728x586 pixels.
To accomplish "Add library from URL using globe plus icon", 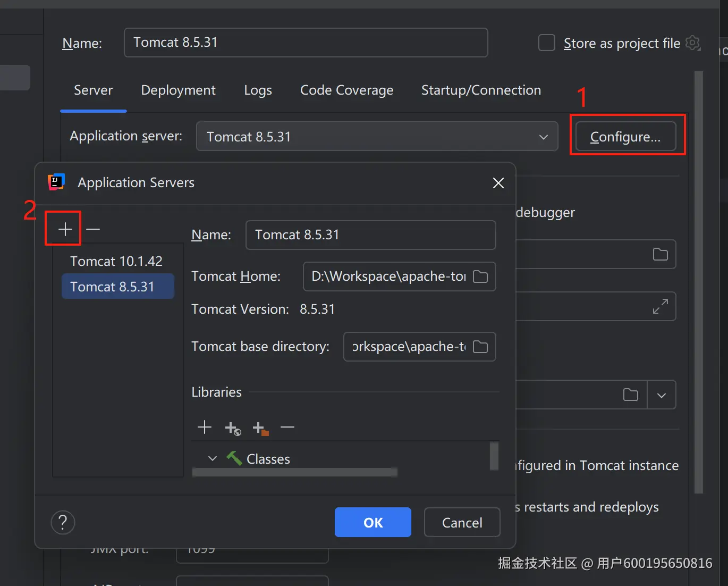I will 233,428.
